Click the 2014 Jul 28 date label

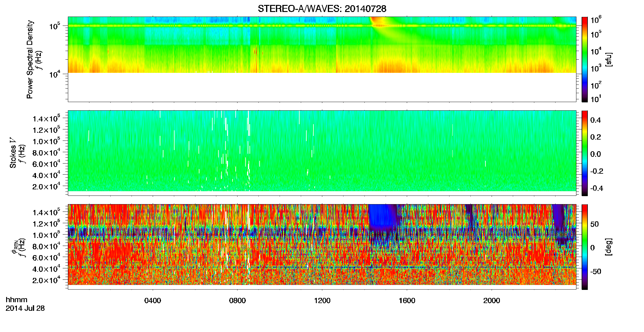tap(25, 308)
